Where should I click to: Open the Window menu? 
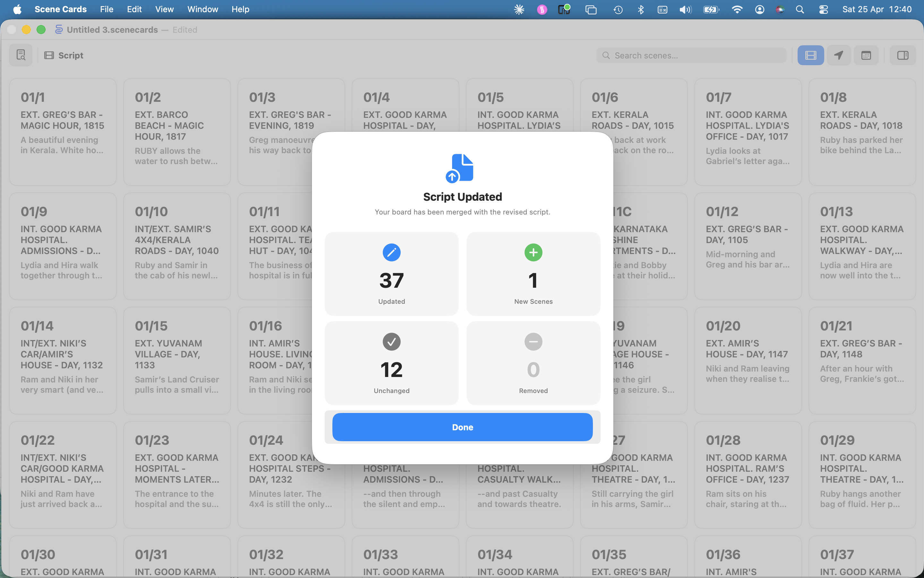click(x=202, y=9)
